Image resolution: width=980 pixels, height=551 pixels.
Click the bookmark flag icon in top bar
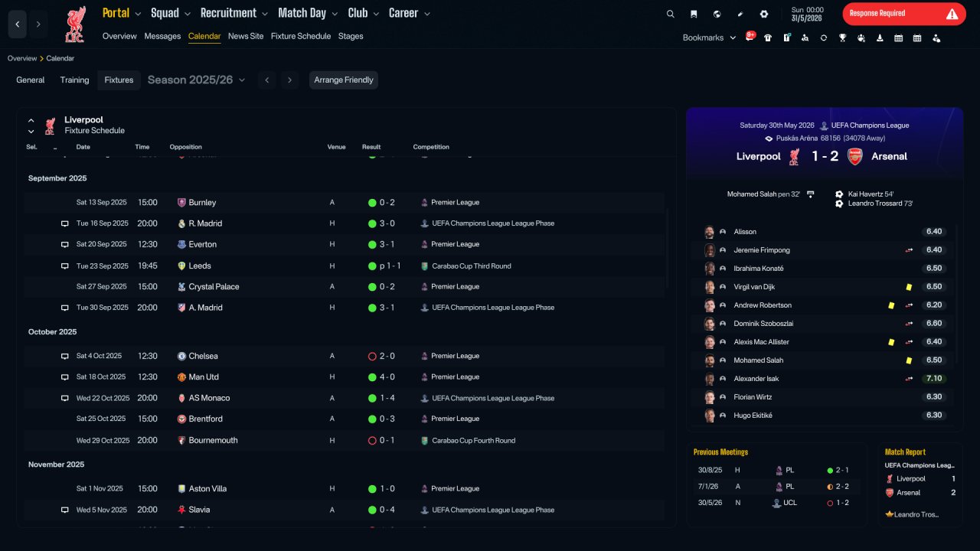click(x=694, y=14)
